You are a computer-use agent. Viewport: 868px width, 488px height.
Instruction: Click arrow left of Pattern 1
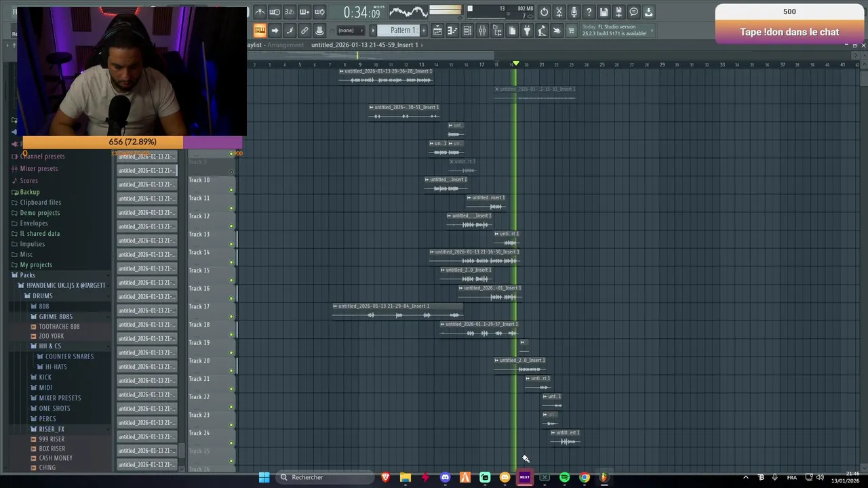click(x=373, y=30)
